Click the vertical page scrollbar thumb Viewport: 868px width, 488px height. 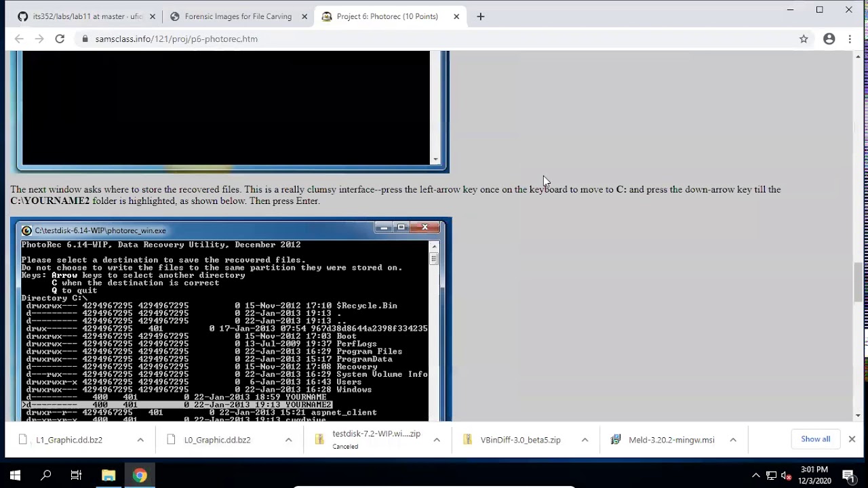point(858,282)
